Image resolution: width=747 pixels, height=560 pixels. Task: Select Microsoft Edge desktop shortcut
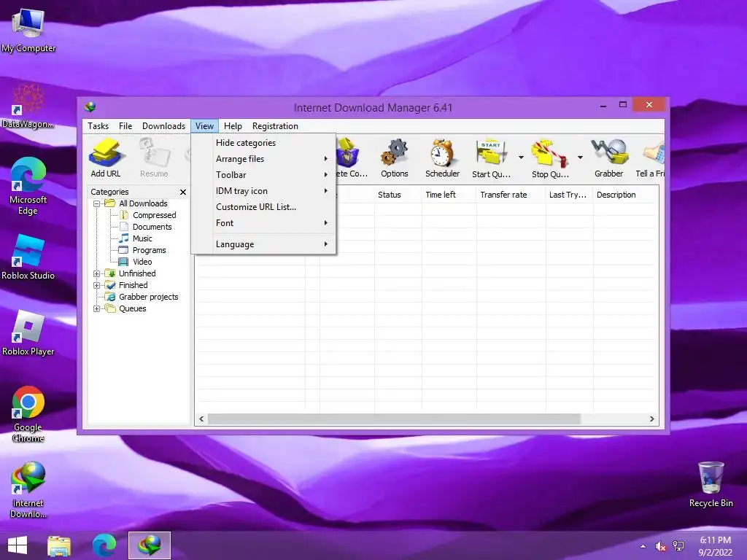click(28, 186)
